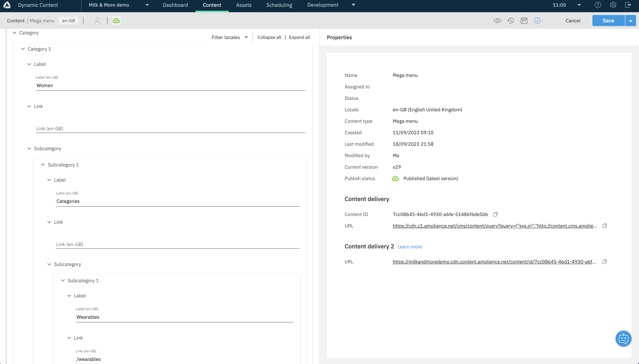Click the Expand all link
Screen dimensions: 639x364
point(300,37)
